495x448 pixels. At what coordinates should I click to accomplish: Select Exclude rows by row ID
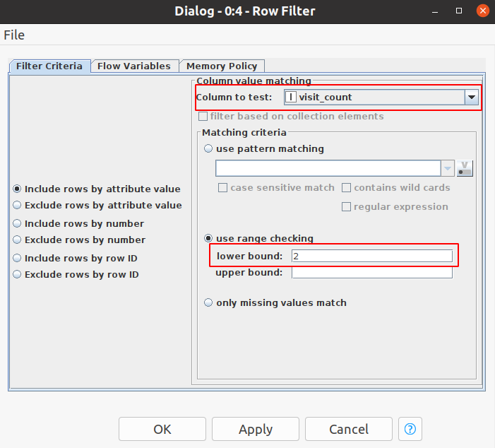click(x=17, y=275)
